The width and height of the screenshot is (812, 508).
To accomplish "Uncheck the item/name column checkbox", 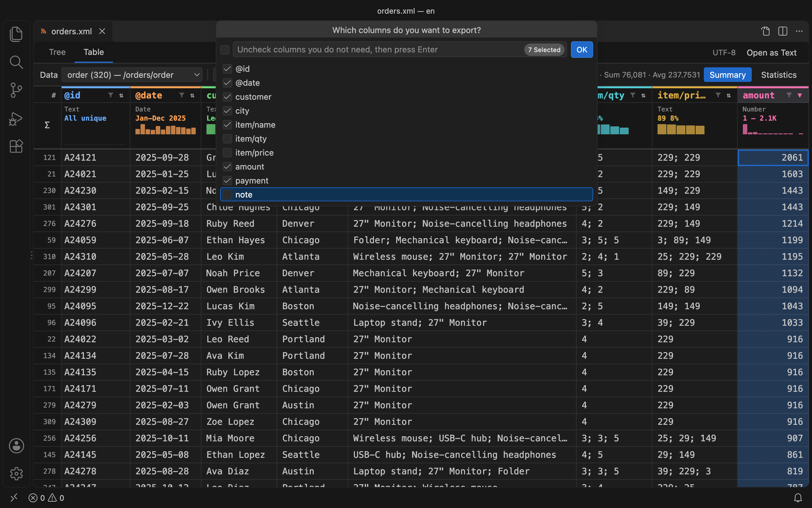I will 227,125.
